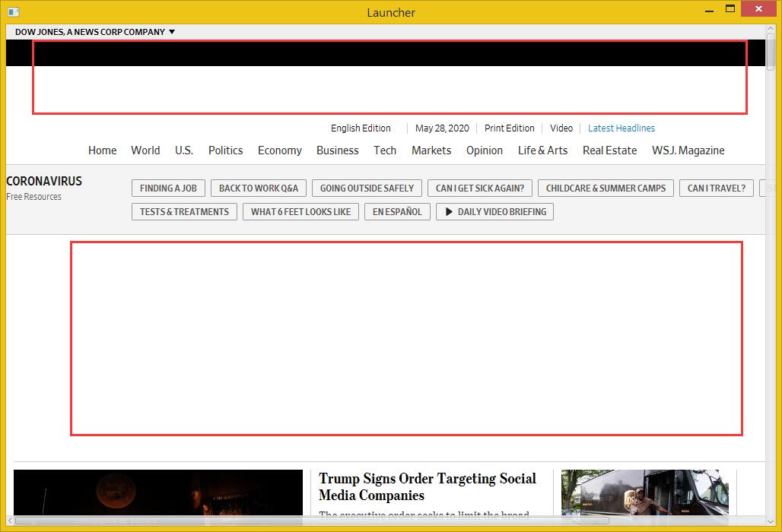Click play icon on Daily Video Briefing

450,212
